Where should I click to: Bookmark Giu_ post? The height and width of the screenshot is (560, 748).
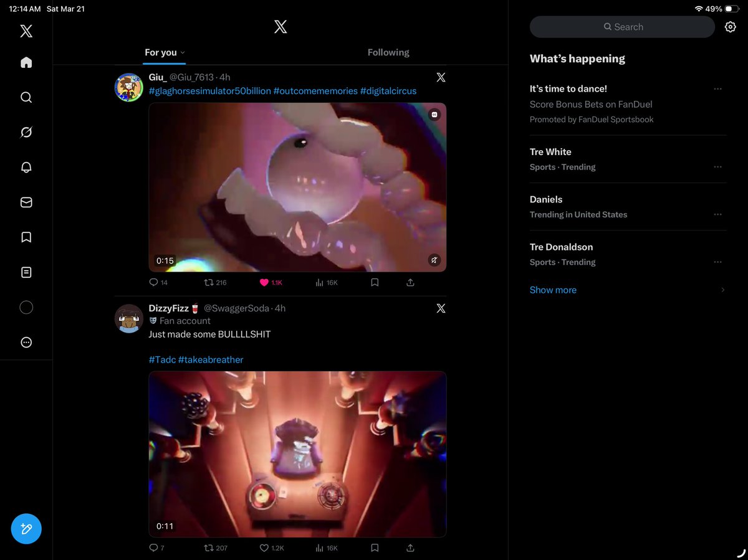(x=375, y=283)
